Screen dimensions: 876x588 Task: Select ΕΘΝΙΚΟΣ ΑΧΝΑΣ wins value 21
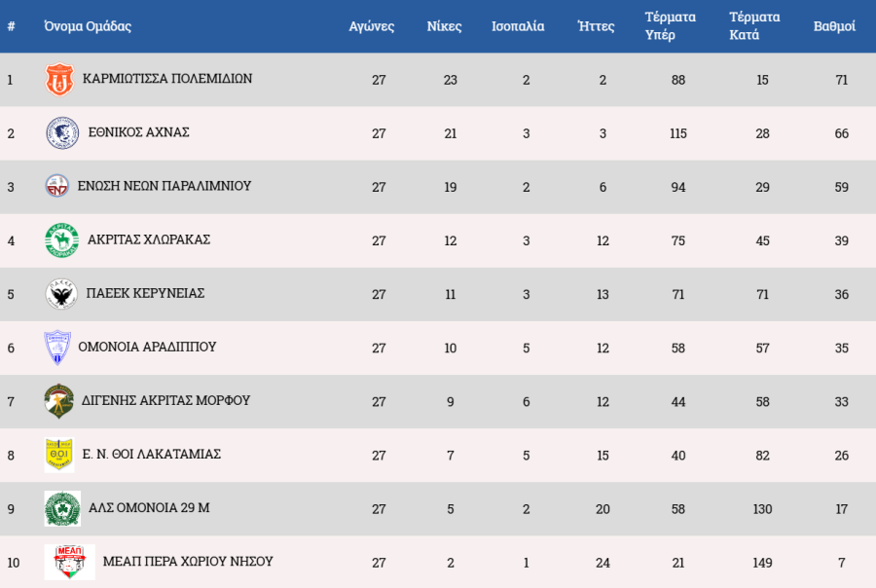click(451, 133)
